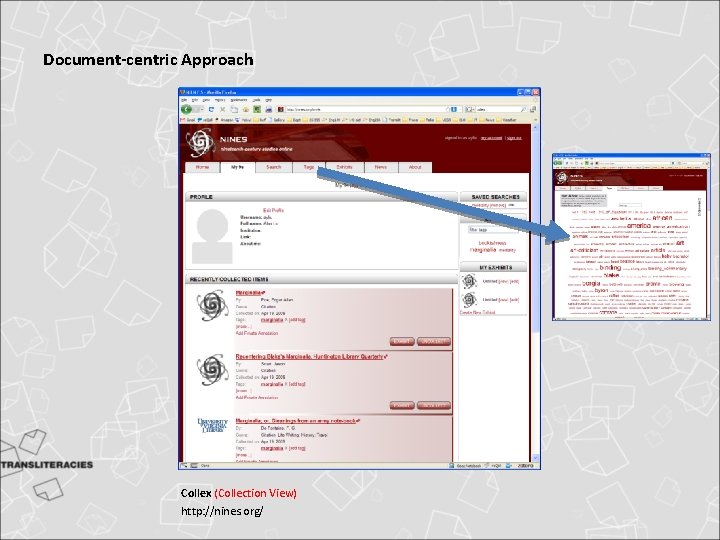The image size is (720, 540).
Task: Click http://nines.org/ URL text under screenshot
Action: coord(222,511)
